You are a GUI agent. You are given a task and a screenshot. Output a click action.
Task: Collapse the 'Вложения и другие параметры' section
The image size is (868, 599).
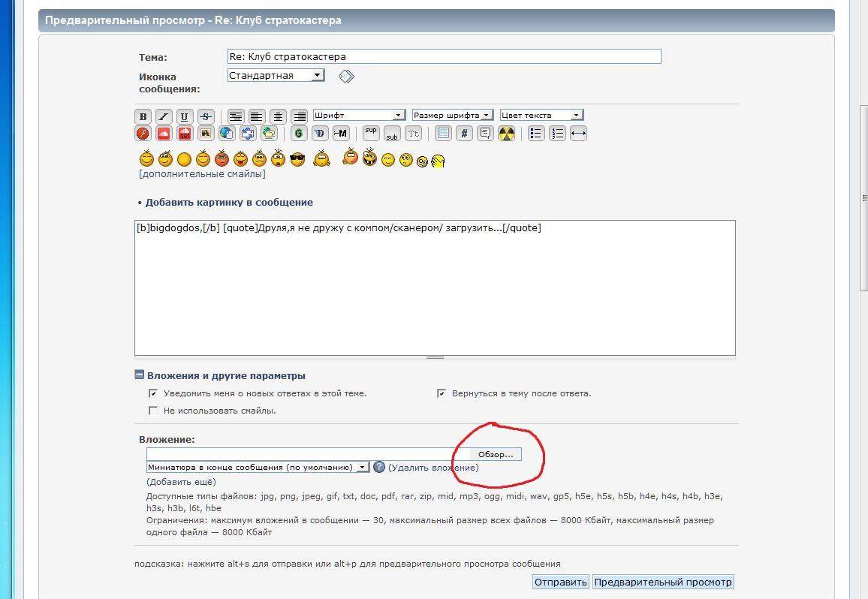coord(139,375)
